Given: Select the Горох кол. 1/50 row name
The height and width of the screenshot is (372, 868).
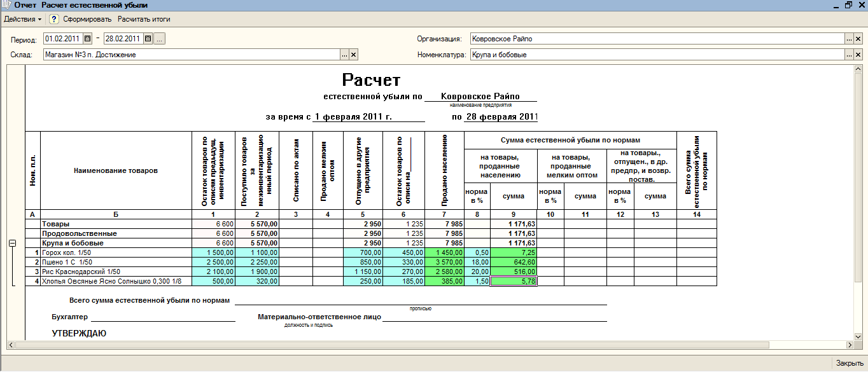Looking at the screenshot, I should tap(116, 253).
